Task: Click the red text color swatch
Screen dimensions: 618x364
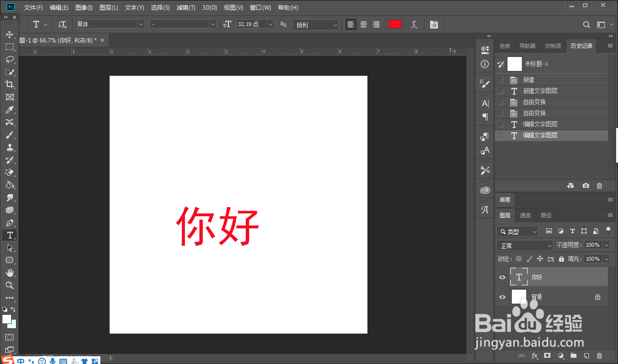Action: point(394,24)
